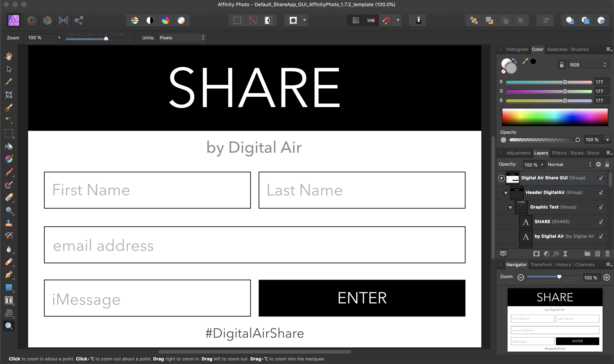Select the Pen tool
614x364 pixels.
point(9,274)
